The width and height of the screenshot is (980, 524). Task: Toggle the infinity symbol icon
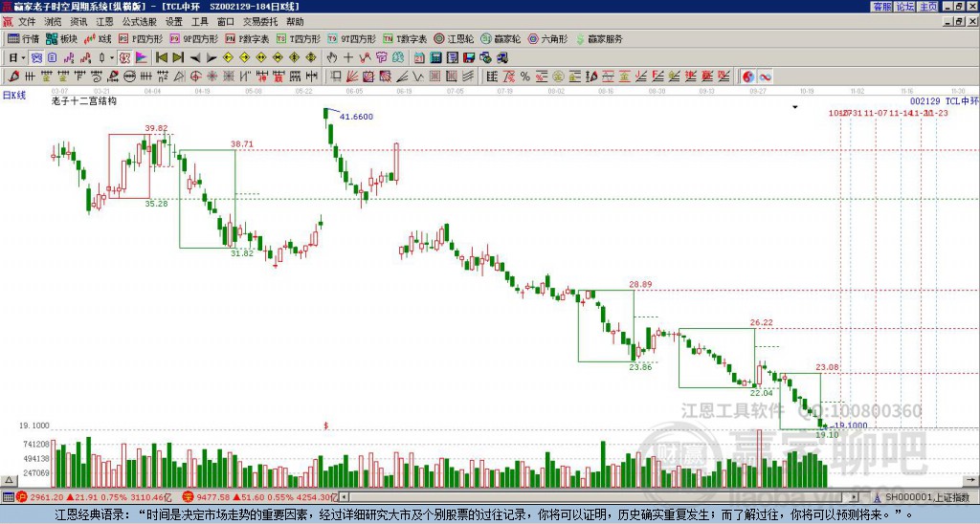coord(765,76)
